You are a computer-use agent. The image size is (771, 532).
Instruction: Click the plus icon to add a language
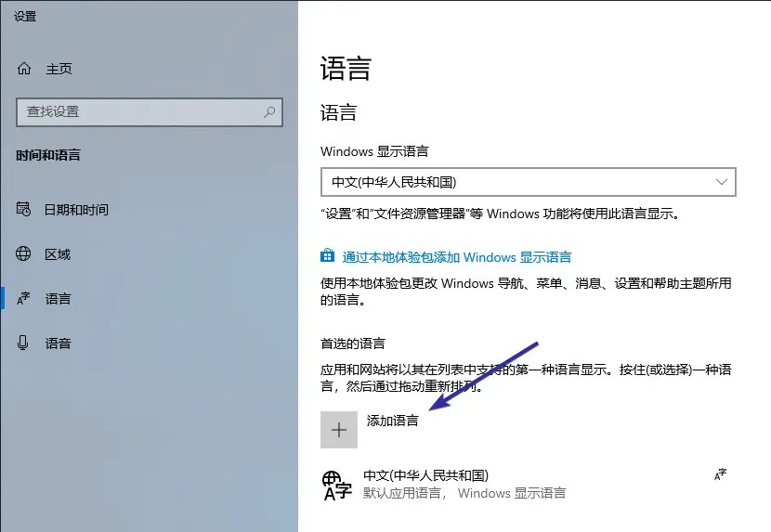[x=339, y=430]
